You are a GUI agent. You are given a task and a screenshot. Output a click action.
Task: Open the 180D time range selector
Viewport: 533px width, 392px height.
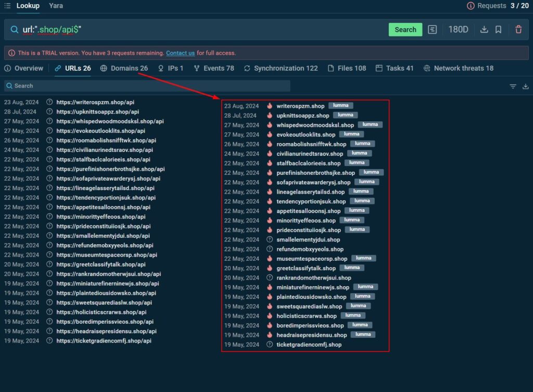[x=458, y=30]
